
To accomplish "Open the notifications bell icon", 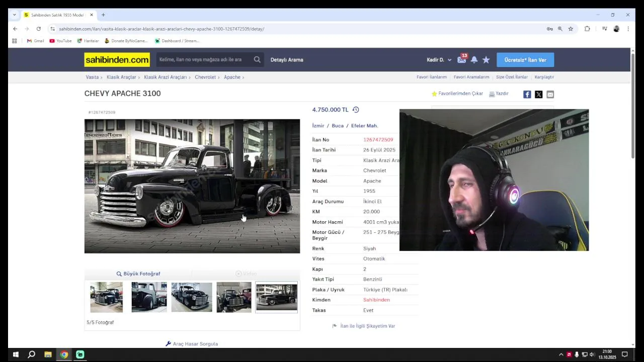I will pos(474,60).
